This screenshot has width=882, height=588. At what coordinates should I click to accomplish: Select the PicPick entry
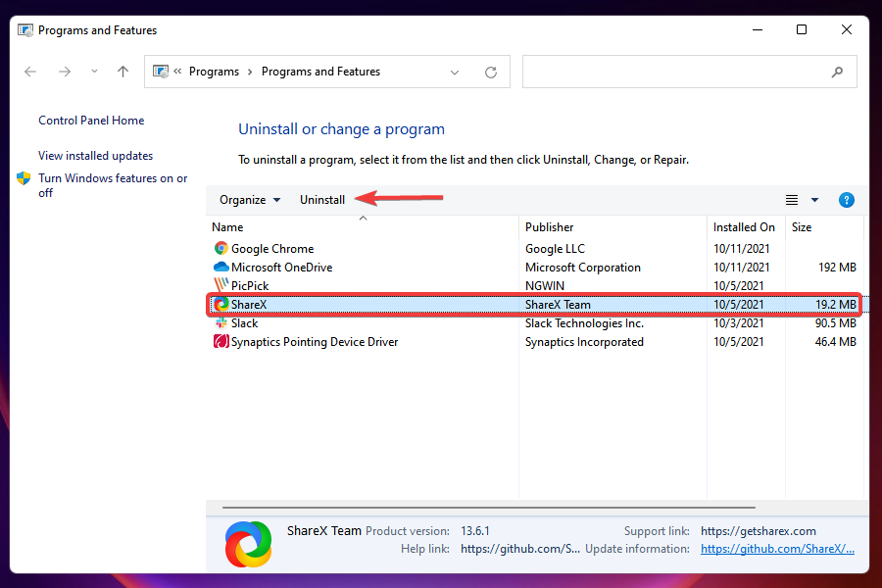tap(250, 285)
